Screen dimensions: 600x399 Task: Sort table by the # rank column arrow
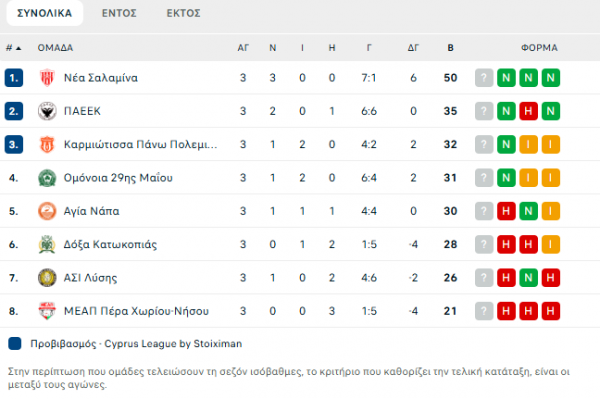click(18, 48)
